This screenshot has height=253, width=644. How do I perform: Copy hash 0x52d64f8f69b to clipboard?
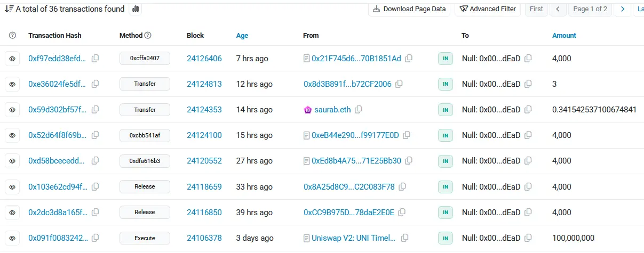(96, 135)
